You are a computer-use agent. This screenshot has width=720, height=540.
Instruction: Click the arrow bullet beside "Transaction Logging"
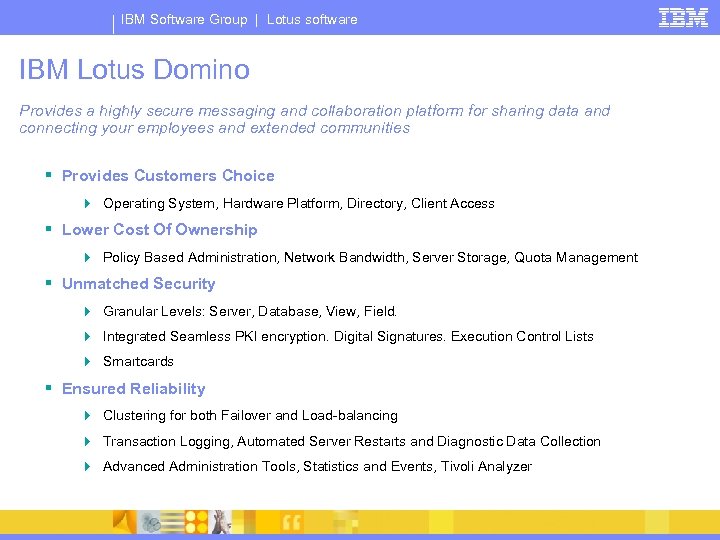[x=87, y=441]
